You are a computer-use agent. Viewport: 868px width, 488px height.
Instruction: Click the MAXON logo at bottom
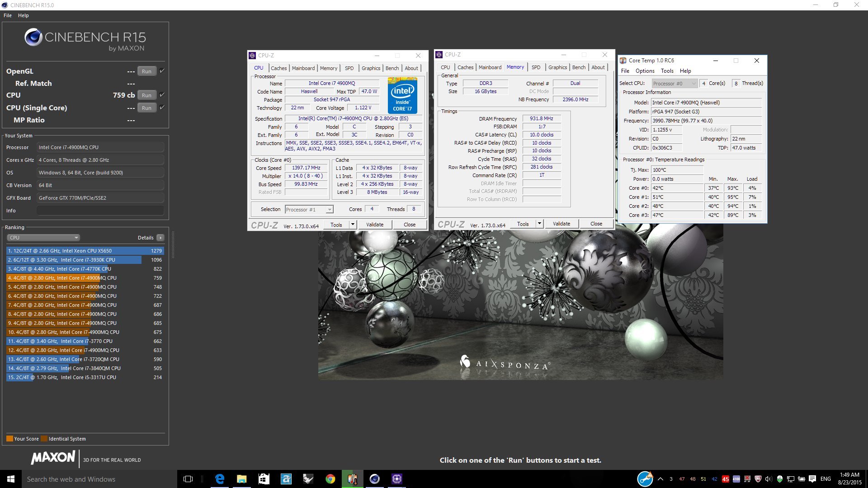53,457
